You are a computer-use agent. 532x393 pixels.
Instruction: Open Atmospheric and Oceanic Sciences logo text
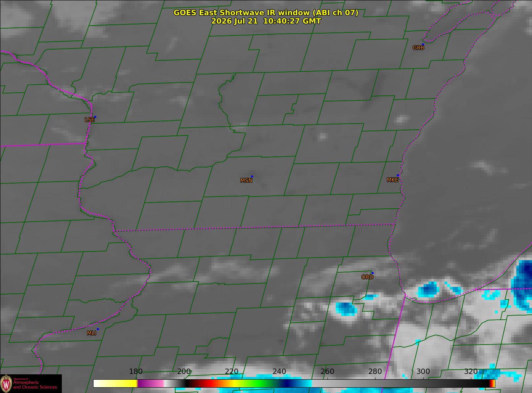click(35, 385)
